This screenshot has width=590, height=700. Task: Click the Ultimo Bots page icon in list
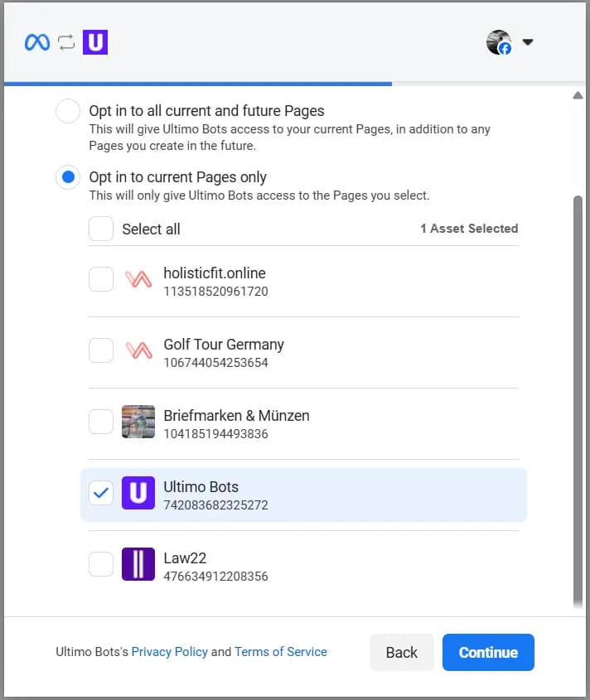click(x=138, y=493)
